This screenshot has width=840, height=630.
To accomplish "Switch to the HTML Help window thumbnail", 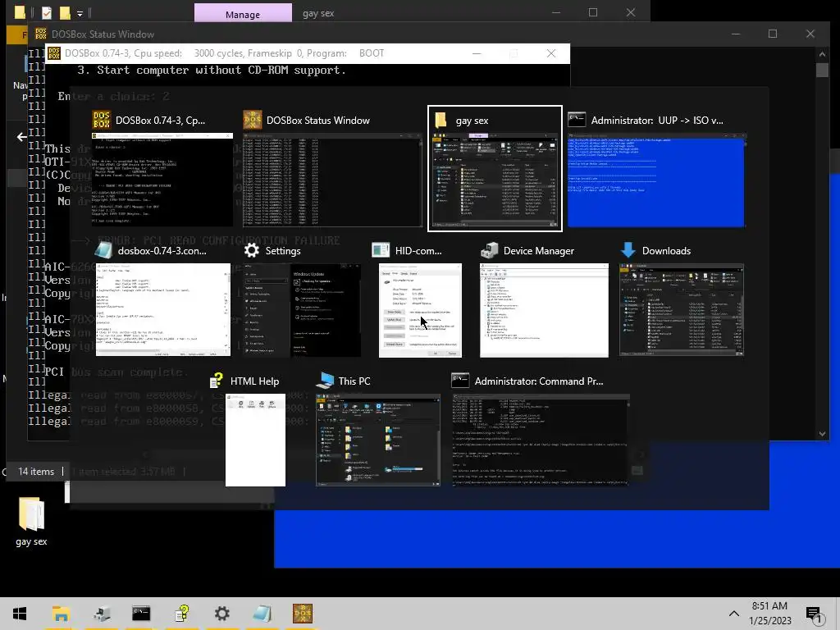I will point(255,440).
